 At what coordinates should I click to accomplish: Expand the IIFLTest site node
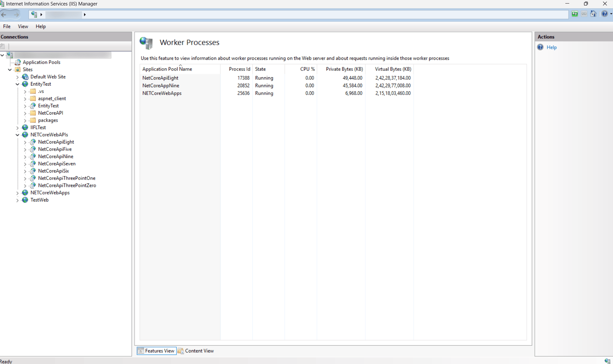17,128
